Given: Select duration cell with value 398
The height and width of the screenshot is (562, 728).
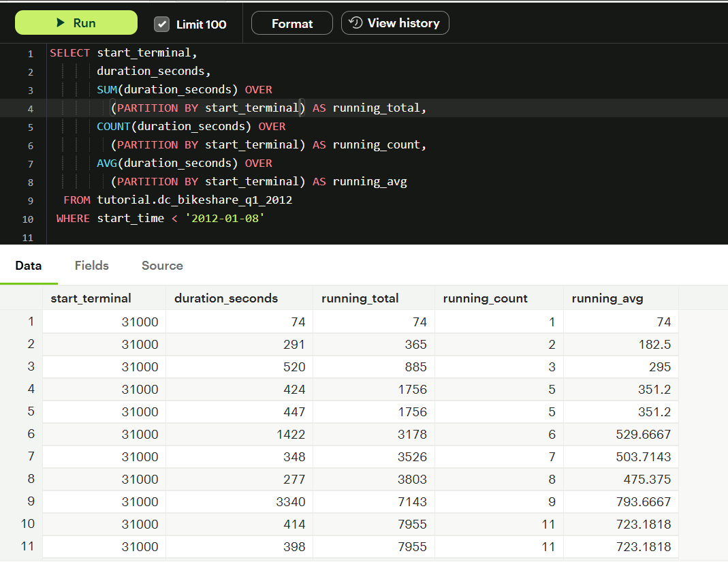Looking at the screenshot, I should (239, 546).
